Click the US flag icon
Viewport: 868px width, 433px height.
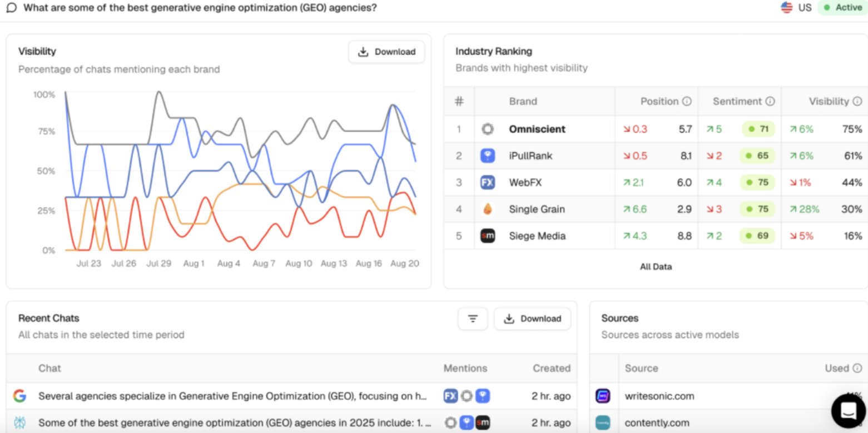tap(786, 8)
